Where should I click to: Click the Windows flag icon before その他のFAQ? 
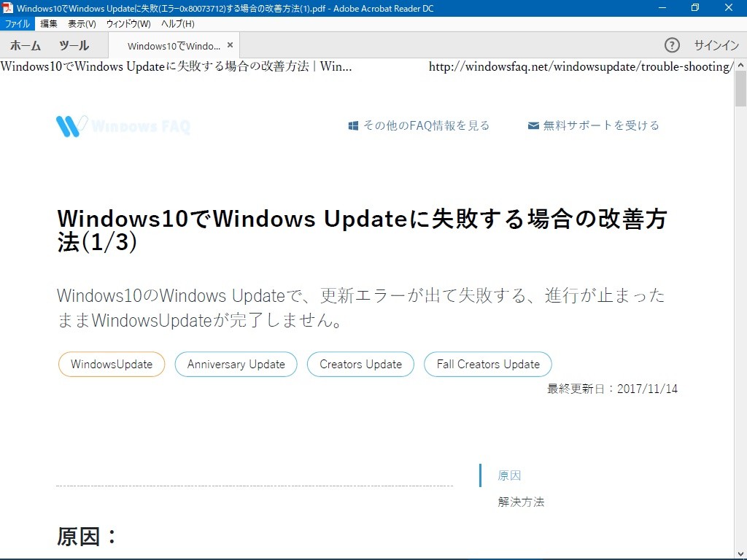tap(353, 125)
